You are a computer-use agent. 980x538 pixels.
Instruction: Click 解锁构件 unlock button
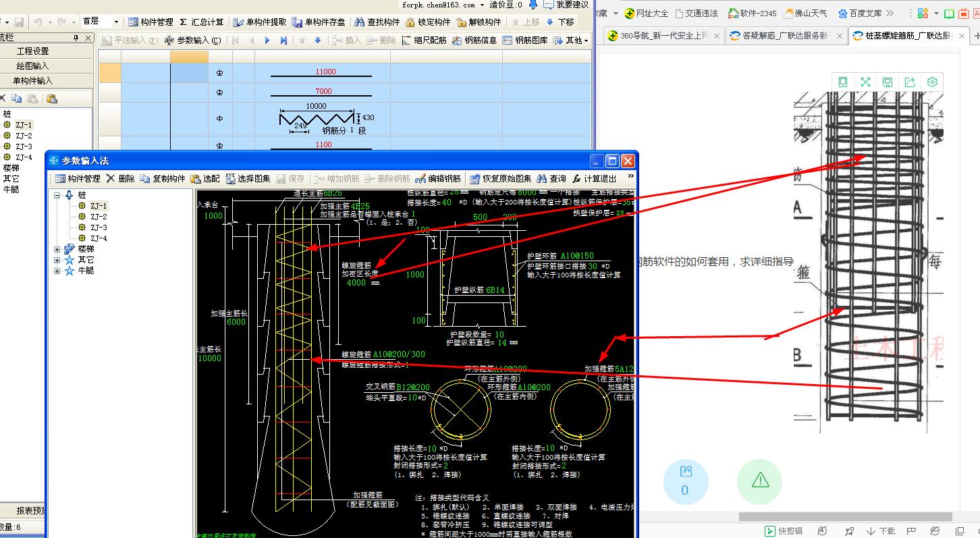tap(479, 22)
